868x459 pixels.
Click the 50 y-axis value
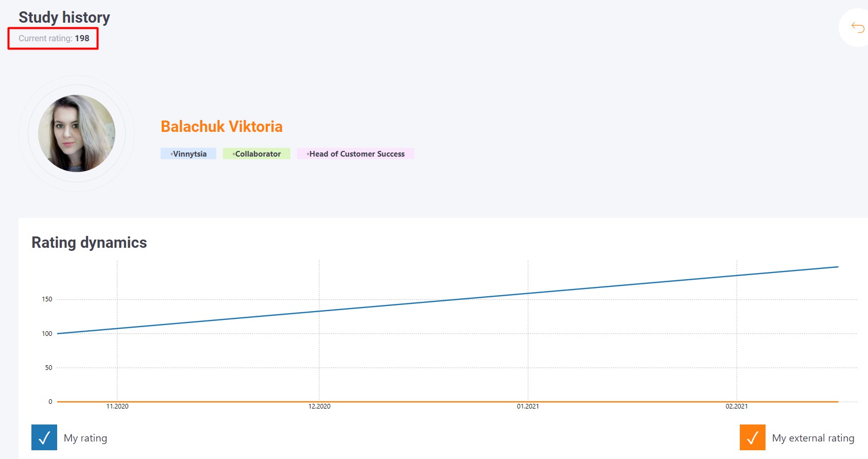(48, 368)
